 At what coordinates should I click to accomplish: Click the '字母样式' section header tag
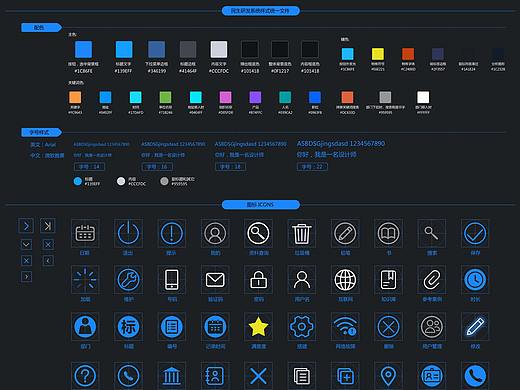pos(41,132)
